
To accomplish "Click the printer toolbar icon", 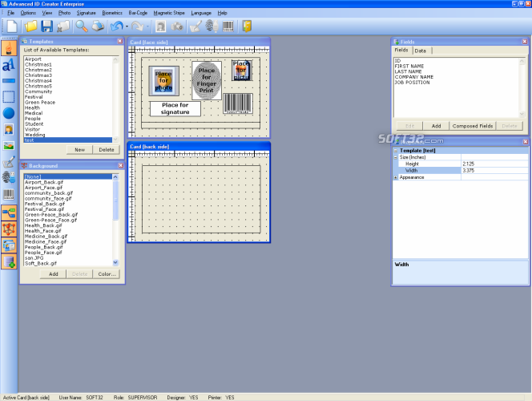I will [x=98, y=26].
